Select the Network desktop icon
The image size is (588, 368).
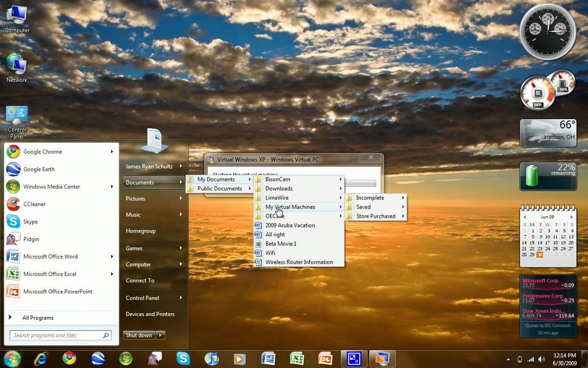17,68
